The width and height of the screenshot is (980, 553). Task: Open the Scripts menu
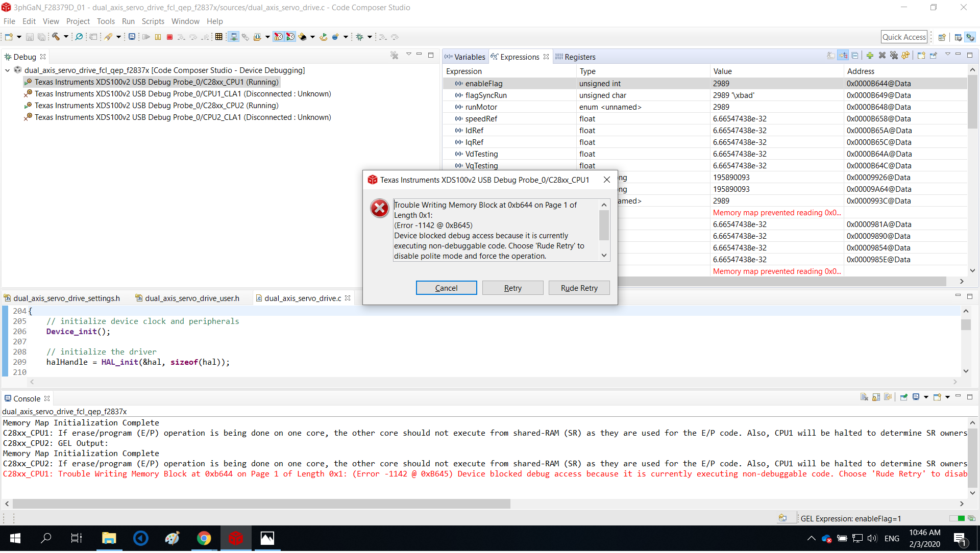pos(153,21)
